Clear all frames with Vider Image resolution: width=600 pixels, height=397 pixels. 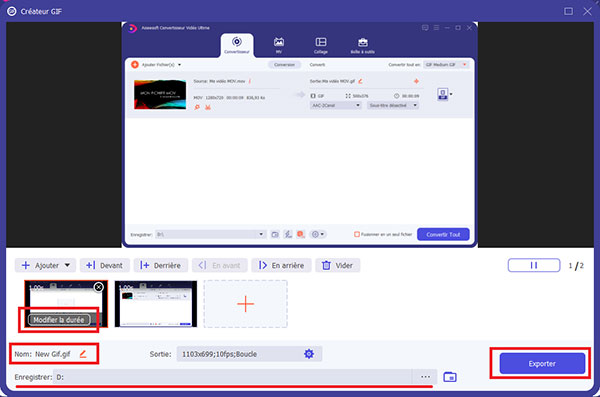tap(338, 265)
